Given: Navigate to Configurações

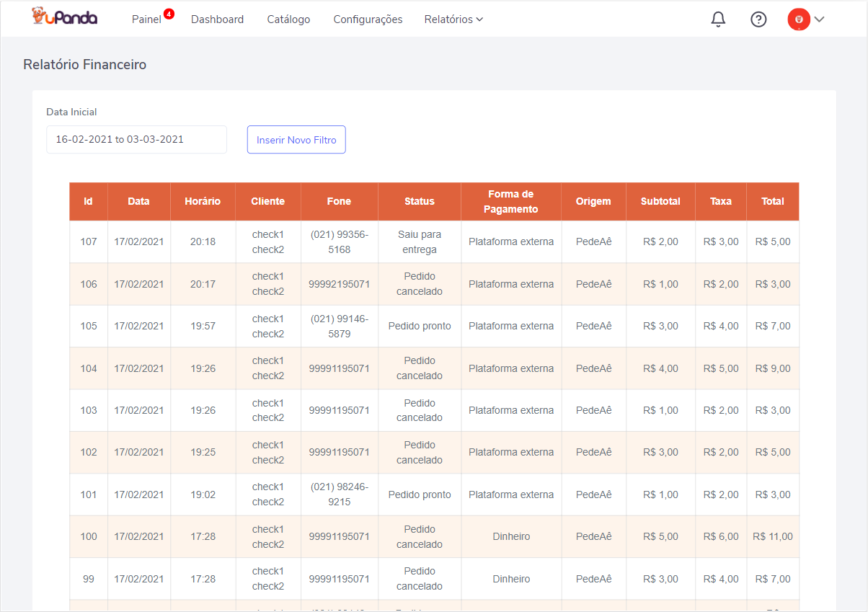Looking at the screenshot, I should tap(368, 19).
